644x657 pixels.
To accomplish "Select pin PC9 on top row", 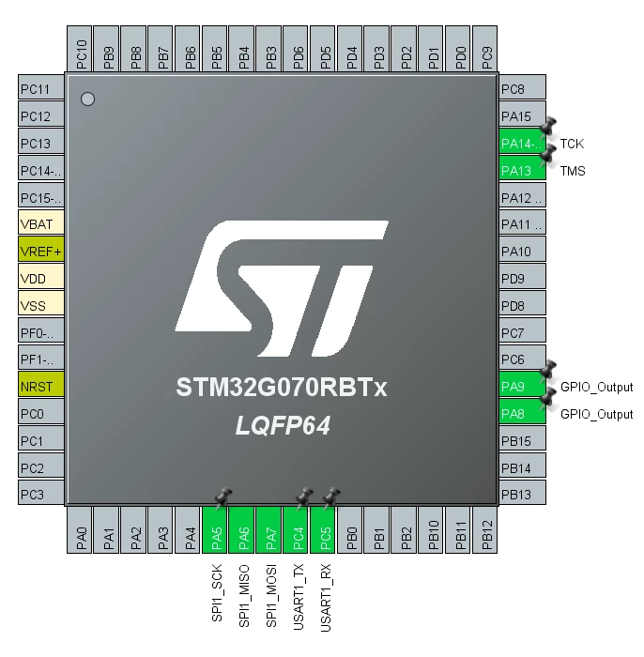I will click(484, 49).
